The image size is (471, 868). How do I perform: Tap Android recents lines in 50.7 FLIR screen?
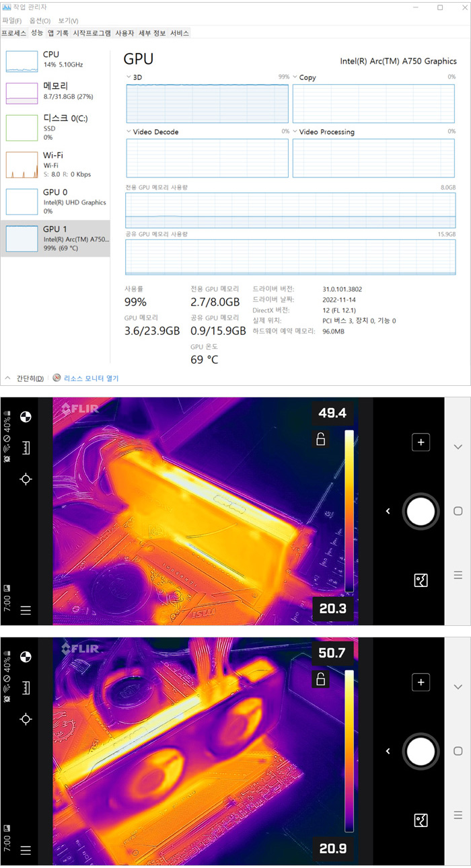[458, 815]
